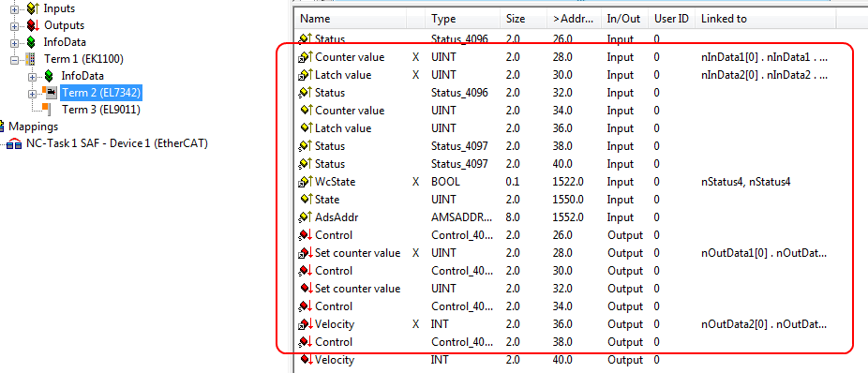Click the address cell 1522.0
This screenshot has height=373, width=868.
coord(569,182)
